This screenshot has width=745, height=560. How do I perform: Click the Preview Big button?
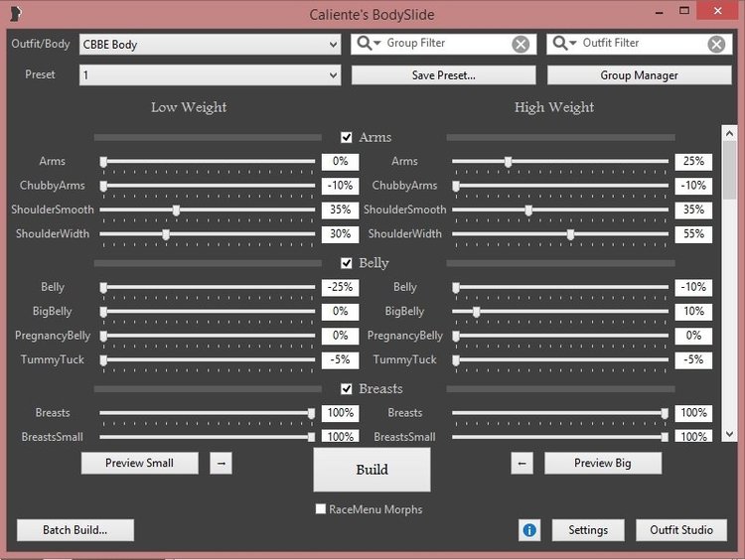603,463
